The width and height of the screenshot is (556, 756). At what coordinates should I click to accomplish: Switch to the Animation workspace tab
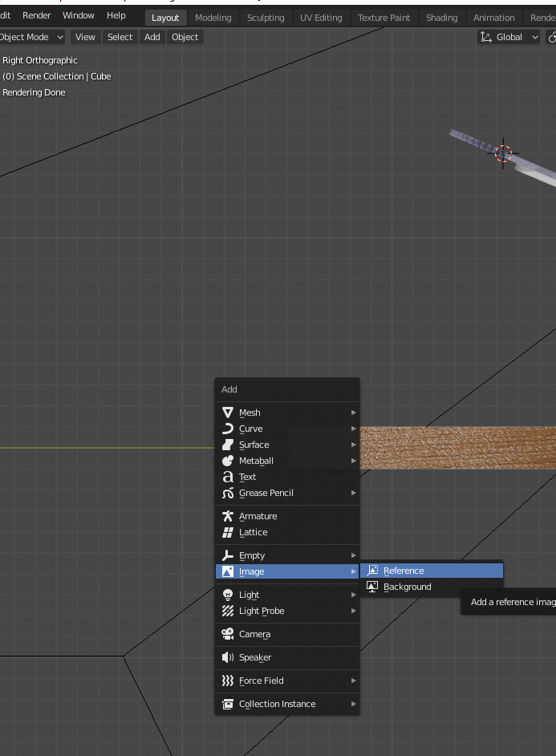coord(494,18)
